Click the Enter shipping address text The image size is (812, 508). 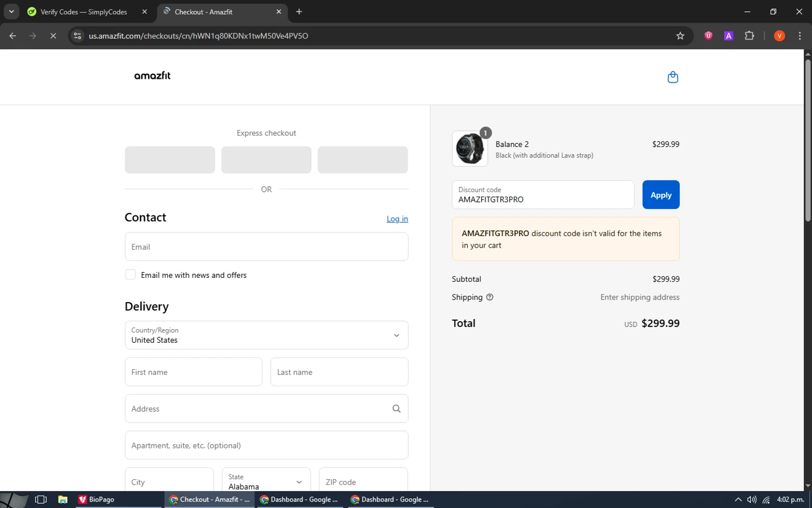(x=640, y=297)
